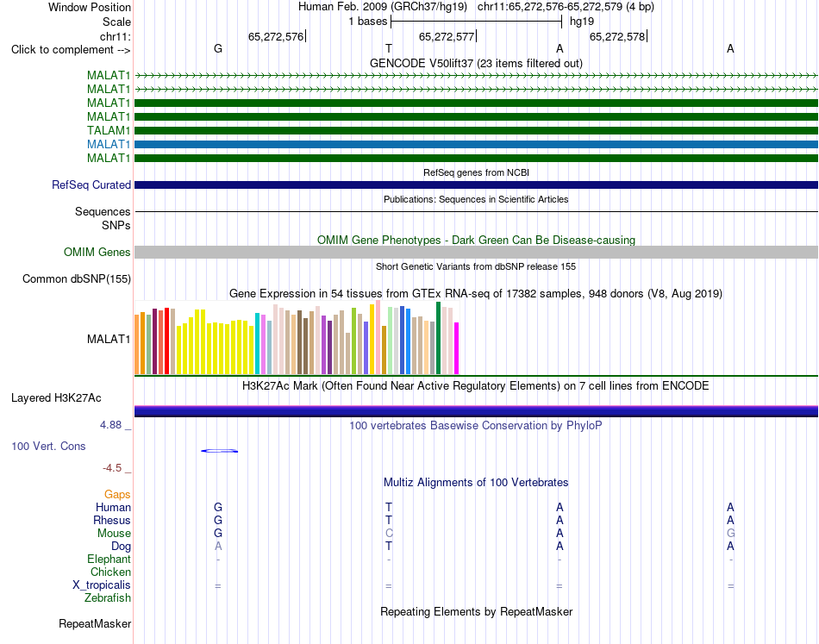
Task: Click the Sequences publications track line
Action: pyautogui.click(x=476, y=211)
